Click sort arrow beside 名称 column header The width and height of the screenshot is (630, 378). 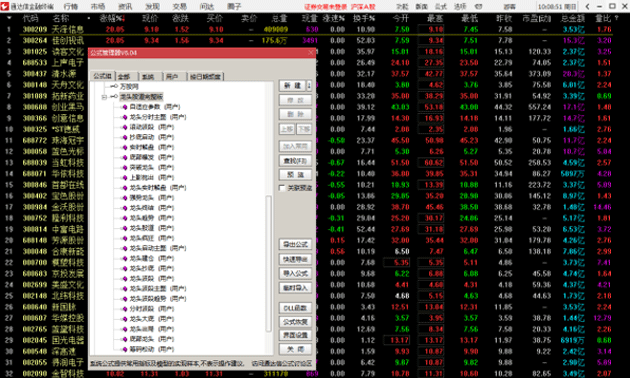coord(89,18)
